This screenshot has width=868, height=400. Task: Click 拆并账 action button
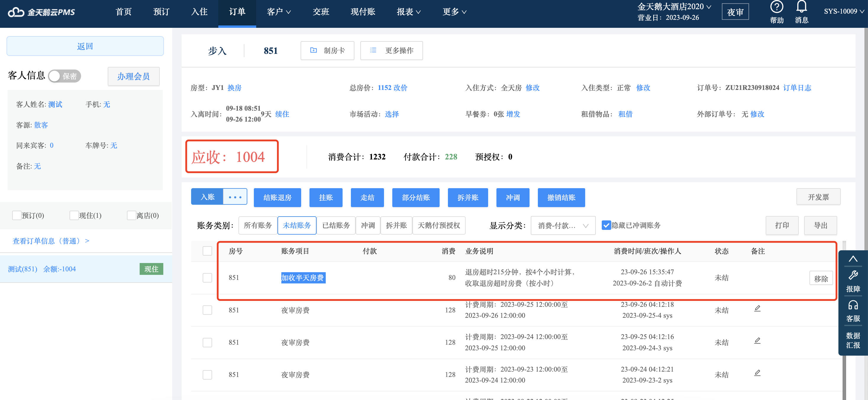pos(468,197)
